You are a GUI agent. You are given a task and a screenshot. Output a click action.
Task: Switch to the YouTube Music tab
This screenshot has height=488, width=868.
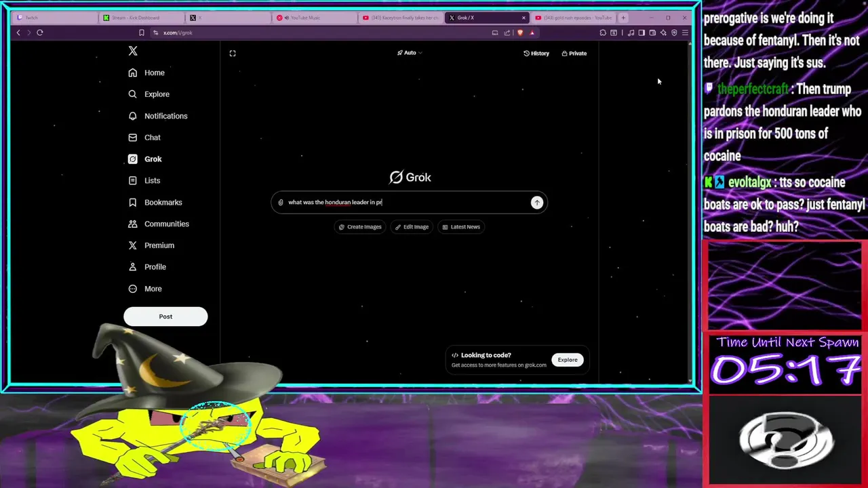(313, 18)
